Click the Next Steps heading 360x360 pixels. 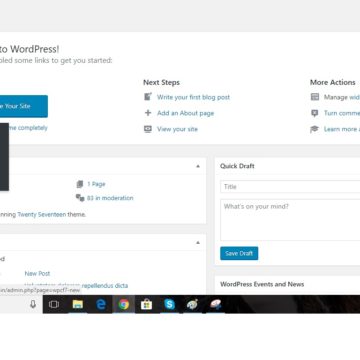(x=161, y=82)
